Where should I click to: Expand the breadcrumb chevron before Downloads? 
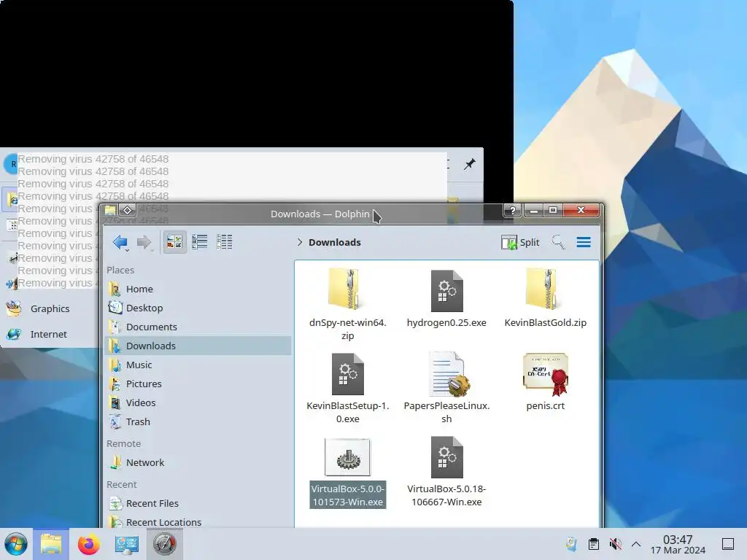300,242
